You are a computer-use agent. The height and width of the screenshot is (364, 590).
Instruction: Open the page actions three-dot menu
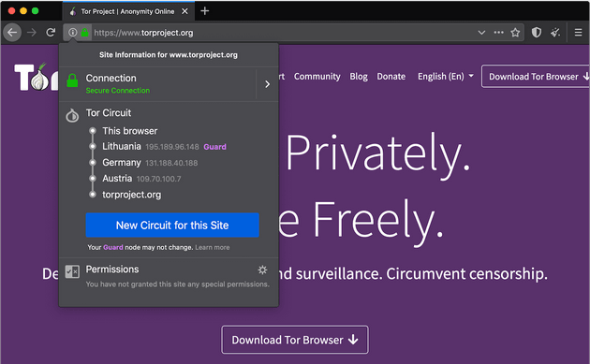498,33
